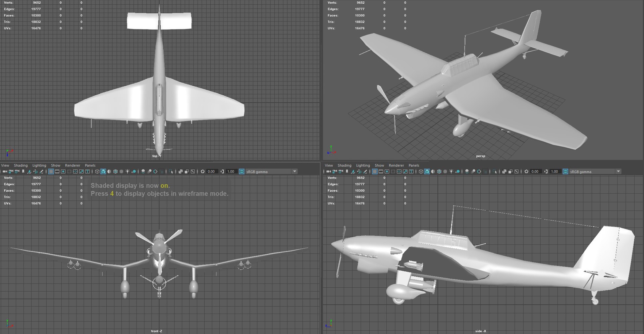Click Motion Blur icon in side view toolbar

(473, 172)
